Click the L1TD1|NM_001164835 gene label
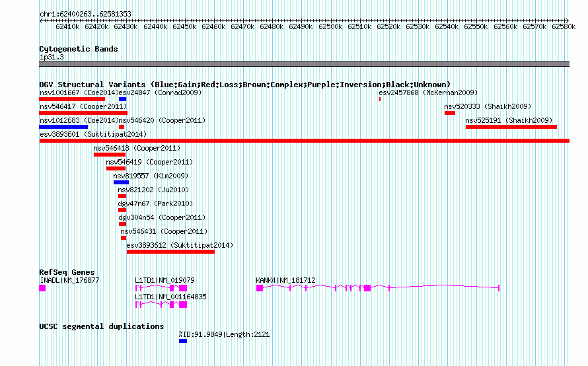 tap(170, 297)
